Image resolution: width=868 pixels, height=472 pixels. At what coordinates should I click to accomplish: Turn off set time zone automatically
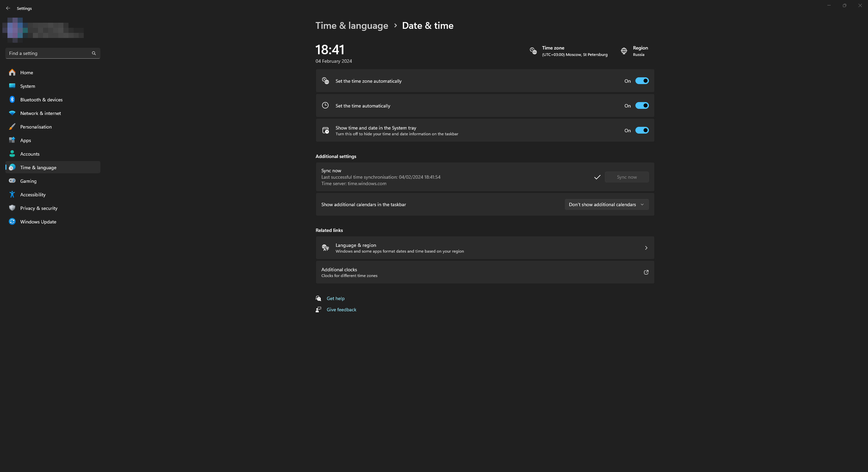pos(642,81)
